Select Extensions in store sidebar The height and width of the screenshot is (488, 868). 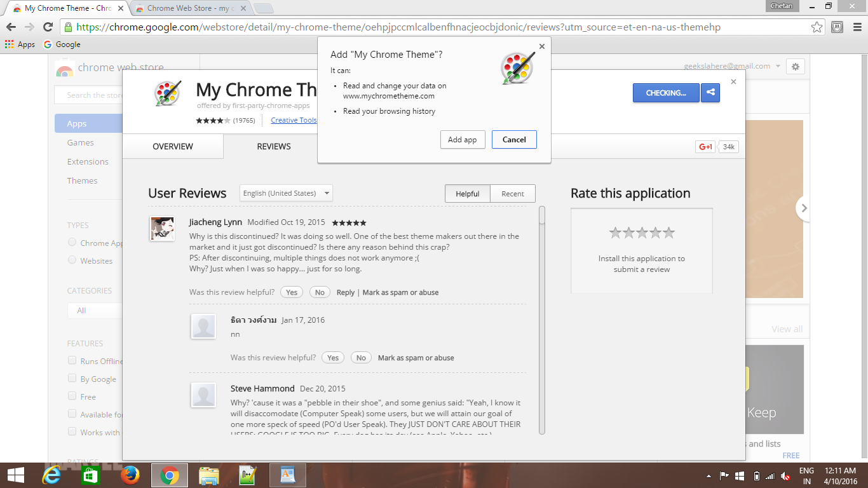click(x=88, y=161)
